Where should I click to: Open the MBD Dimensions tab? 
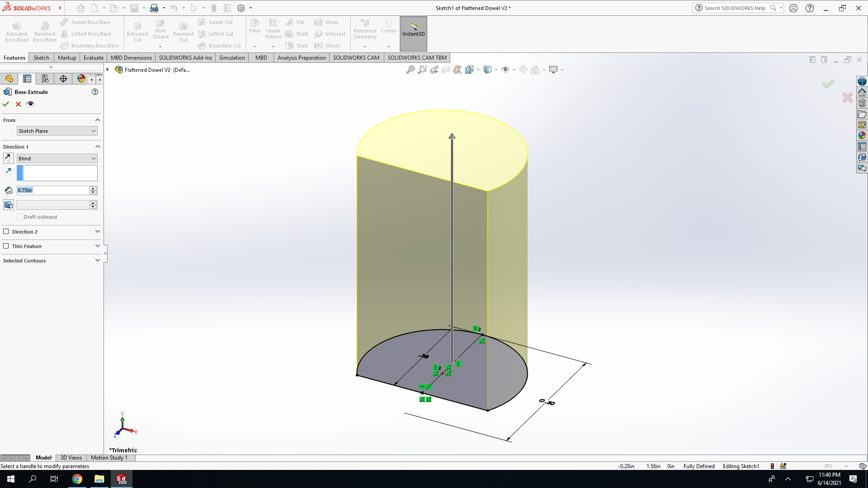coord(131,58)
